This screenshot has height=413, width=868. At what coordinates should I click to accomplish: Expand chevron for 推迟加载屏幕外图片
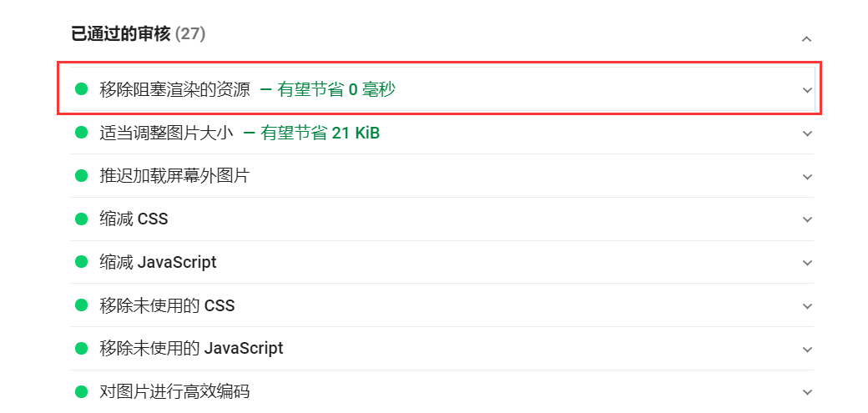[x=806, y=177]
